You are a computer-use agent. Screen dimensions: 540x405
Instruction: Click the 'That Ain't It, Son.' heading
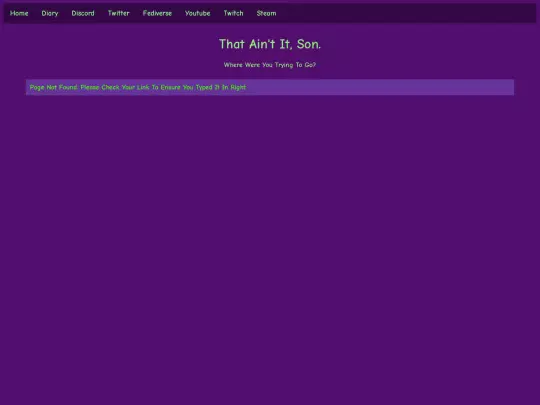[270, 44]
